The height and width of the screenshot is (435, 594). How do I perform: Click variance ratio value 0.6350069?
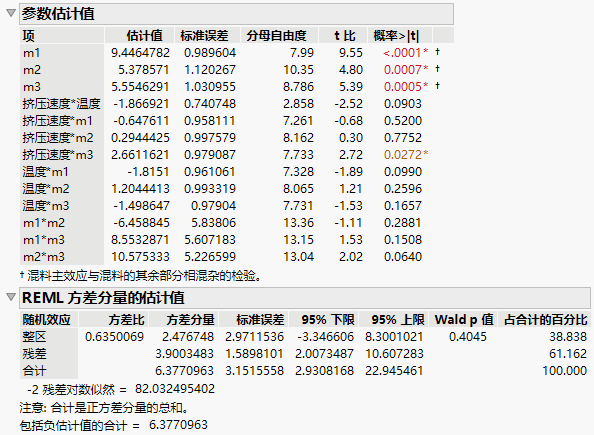(114, 337)
